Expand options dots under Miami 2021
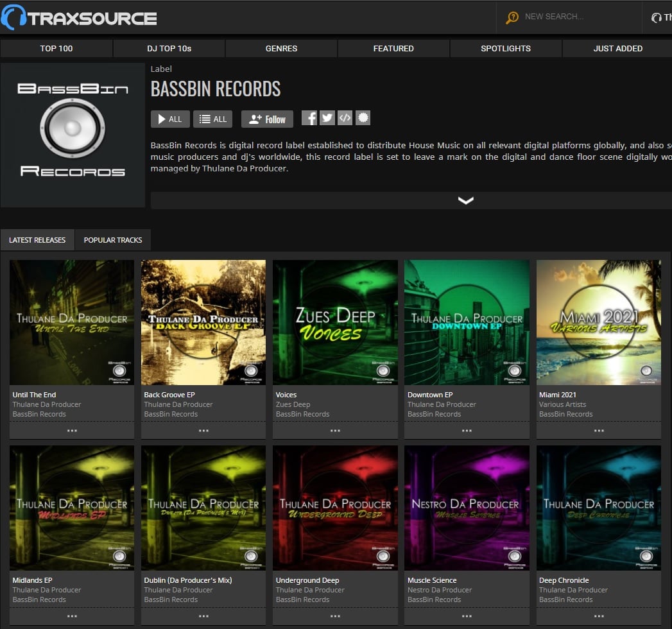This screenshot has width=672, height=629. (599, 431)
